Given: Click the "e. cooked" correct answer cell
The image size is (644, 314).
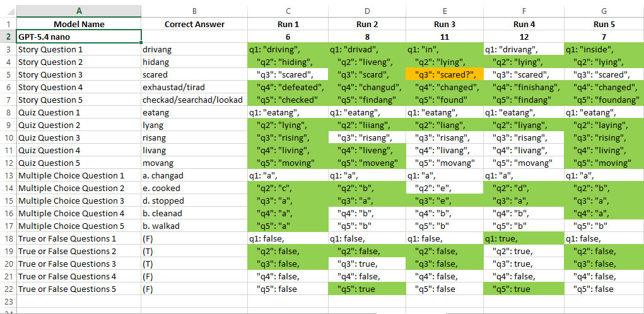Looking at the screenshot, I should (194, 188).
